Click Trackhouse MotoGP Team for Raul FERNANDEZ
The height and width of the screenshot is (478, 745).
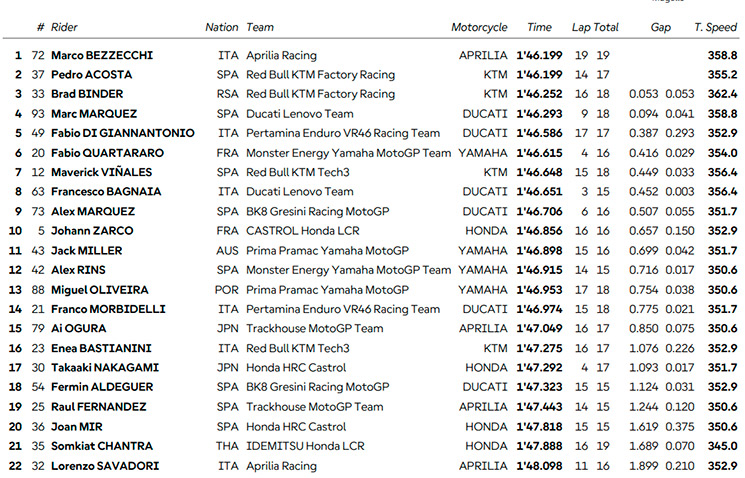(x=314, y=407)
